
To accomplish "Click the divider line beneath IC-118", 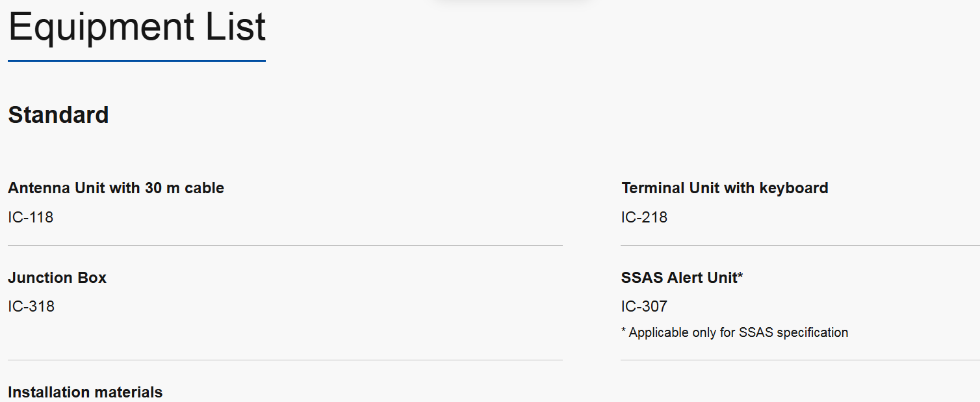I will 285,246.
